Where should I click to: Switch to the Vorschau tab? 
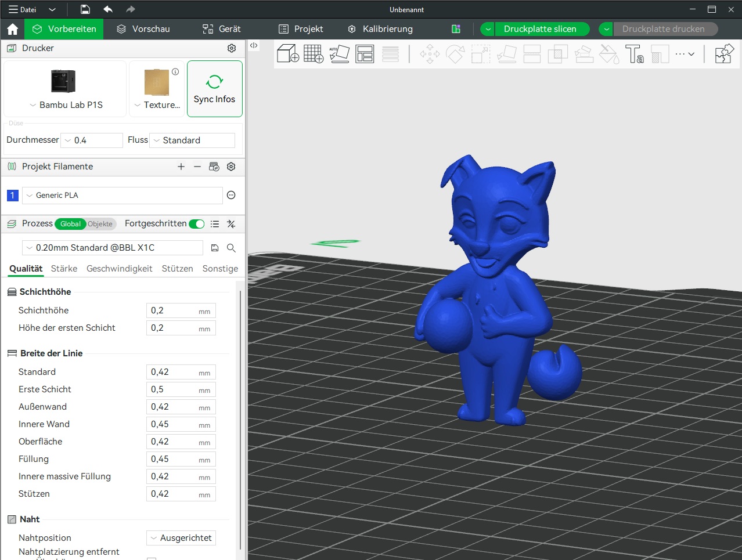coord(143,29)
